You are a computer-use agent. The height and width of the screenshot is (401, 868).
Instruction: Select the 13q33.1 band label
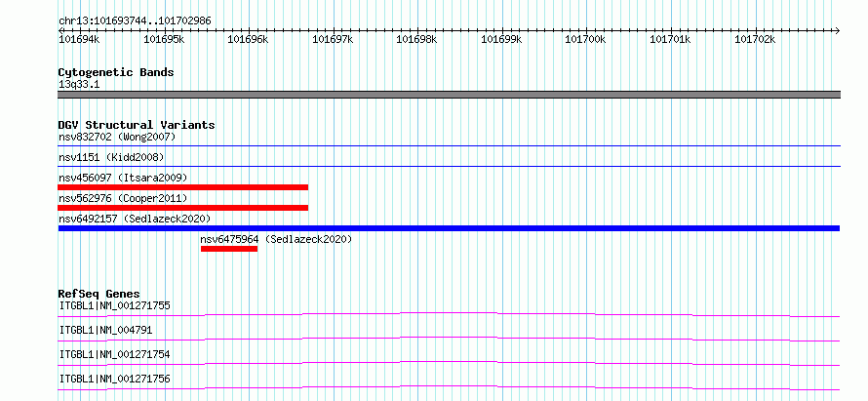coord(79,85)
